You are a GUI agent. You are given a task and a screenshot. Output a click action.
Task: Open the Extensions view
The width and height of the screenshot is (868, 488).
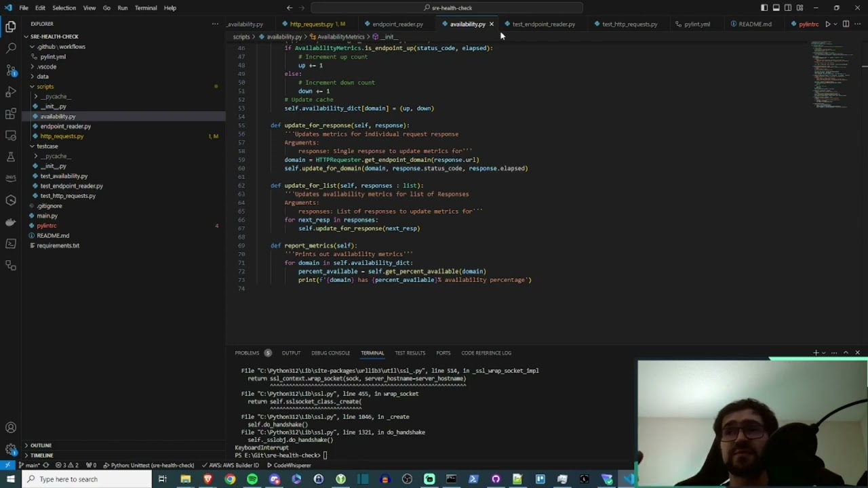pyautogui.click(x=11, y=113)
